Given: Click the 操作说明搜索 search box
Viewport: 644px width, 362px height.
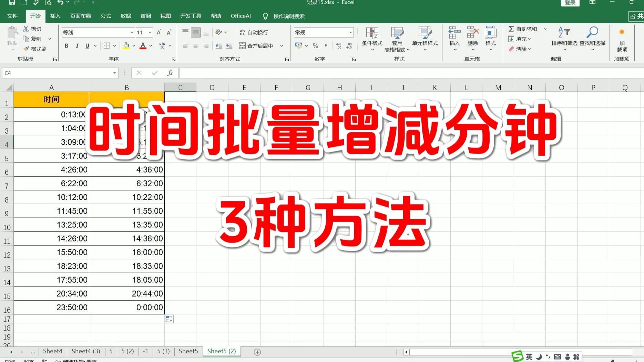Looking at the screenshot, I should click(x=289, y=16).
